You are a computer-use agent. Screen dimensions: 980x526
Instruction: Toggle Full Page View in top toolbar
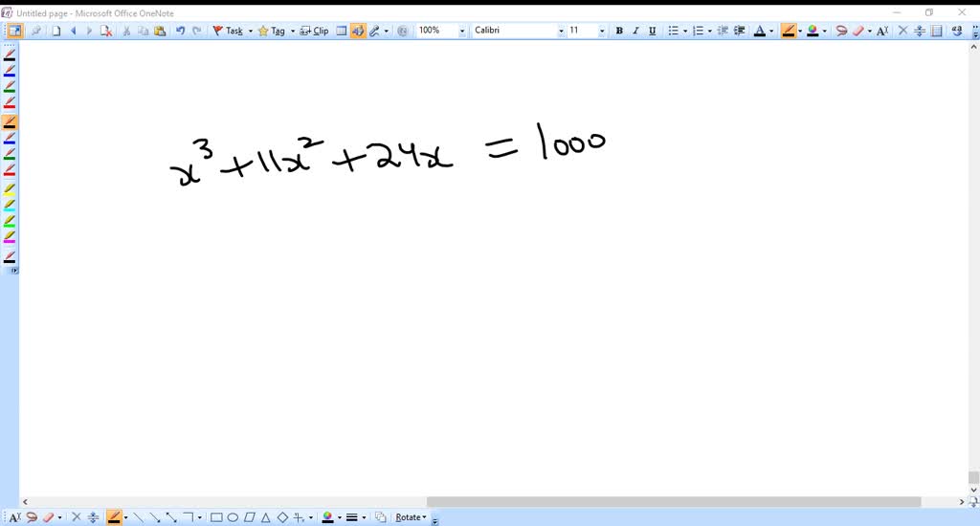click(x=14, y=31)
